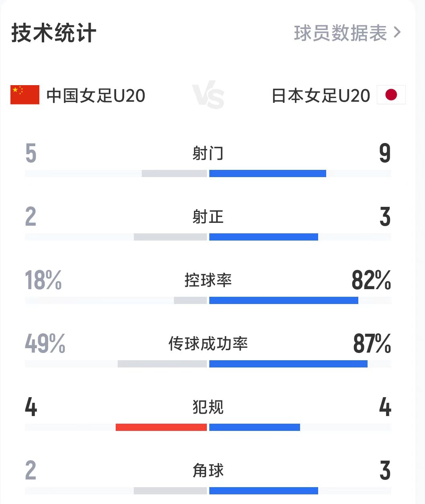Select team name 日本女足U20
Screen dimensions: 425x504
319,95
